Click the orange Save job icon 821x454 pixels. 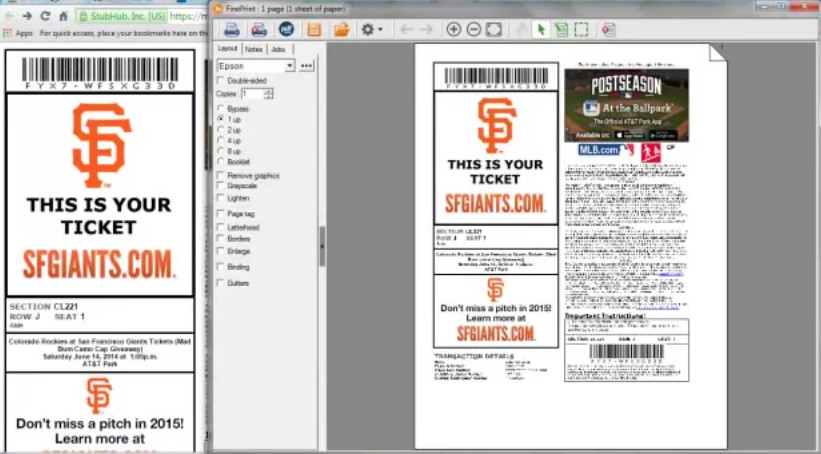click(314, 30)
